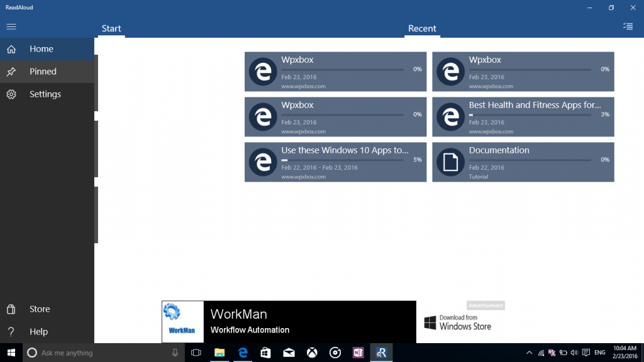644x362 pixels.
Task: Click the progress bar on Documentation tile
Action: [530, 160]
